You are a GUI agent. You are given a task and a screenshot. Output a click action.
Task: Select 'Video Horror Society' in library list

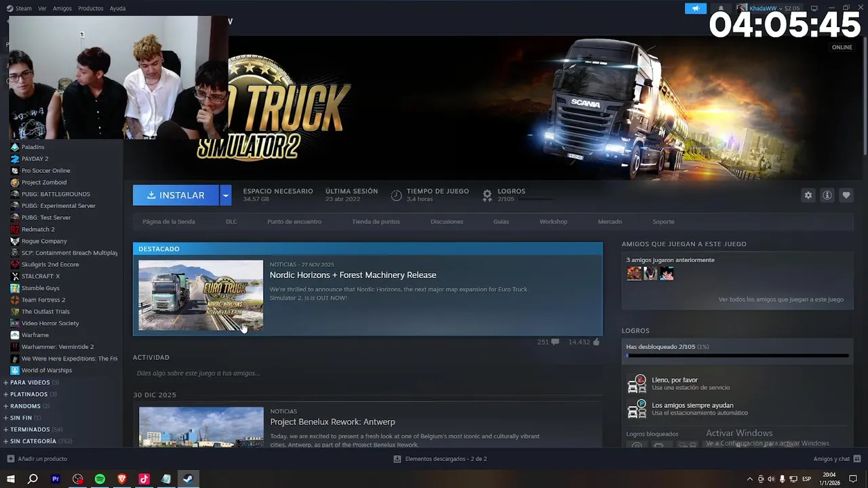pos(50,323)
